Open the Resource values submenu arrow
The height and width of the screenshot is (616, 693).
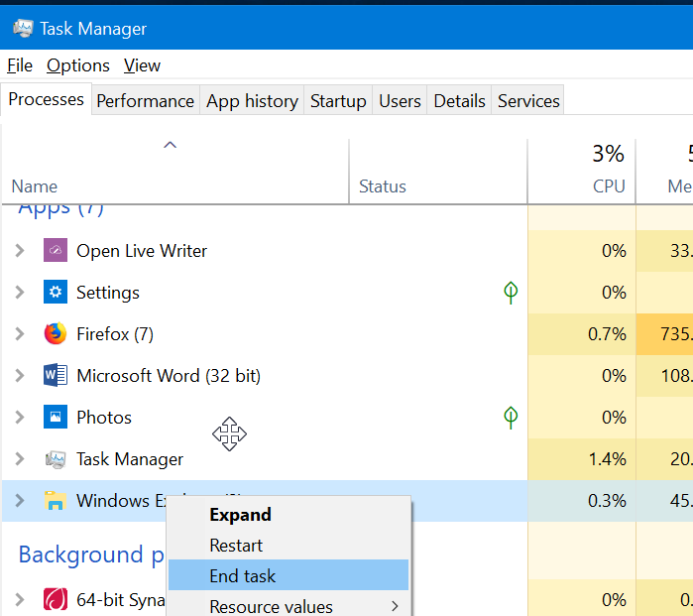[x=395, y=606]
